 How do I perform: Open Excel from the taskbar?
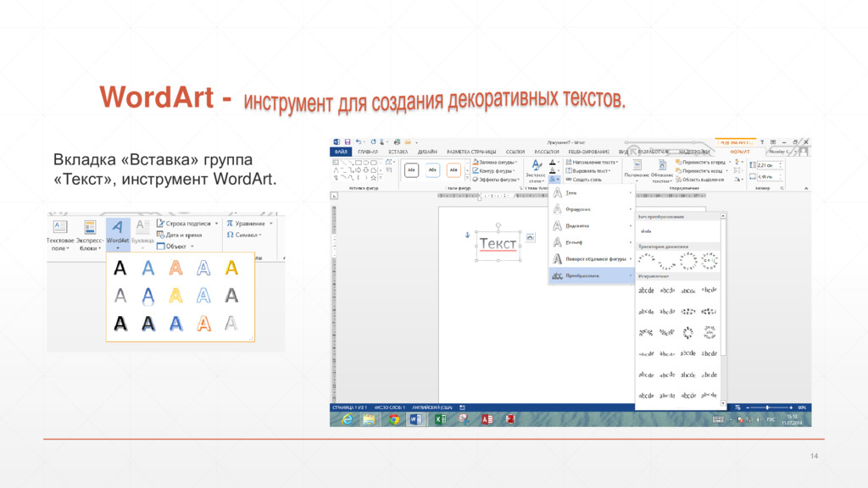point(440,420)
